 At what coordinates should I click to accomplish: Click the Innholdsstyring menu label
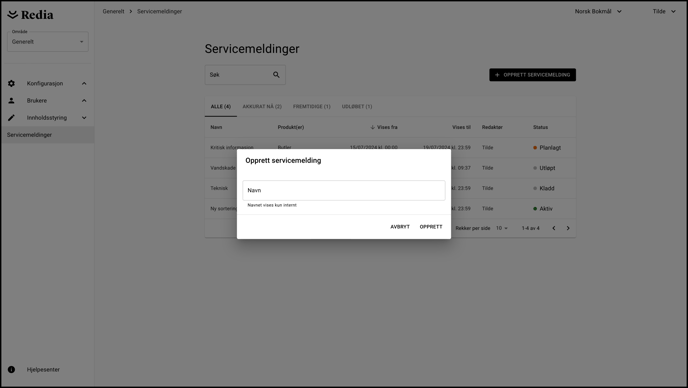pos(47,118)
